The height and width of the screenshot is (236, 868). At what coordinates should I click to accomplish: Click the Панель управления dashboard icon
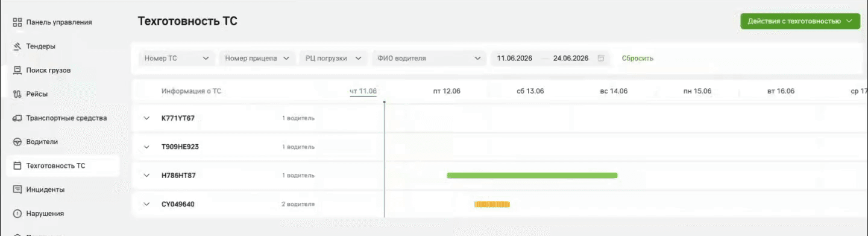(x=17, y=22)
